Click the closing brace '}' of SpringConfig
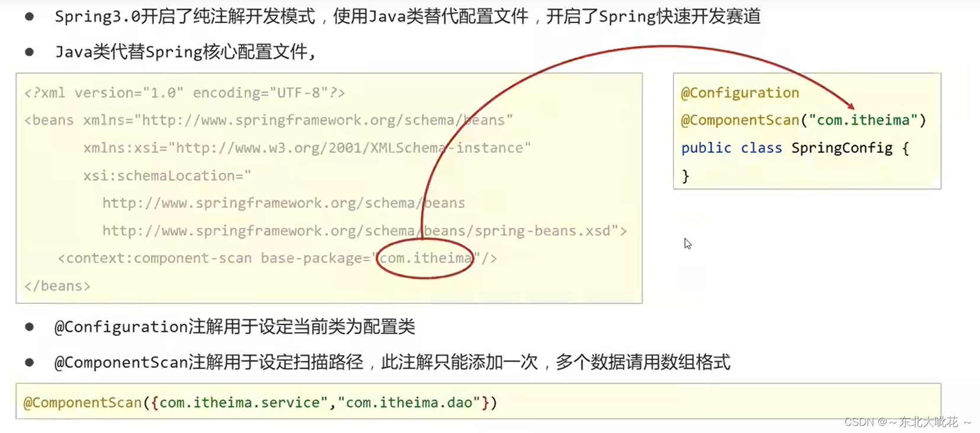Screen dimensions: 980x433 coord(686,176)
